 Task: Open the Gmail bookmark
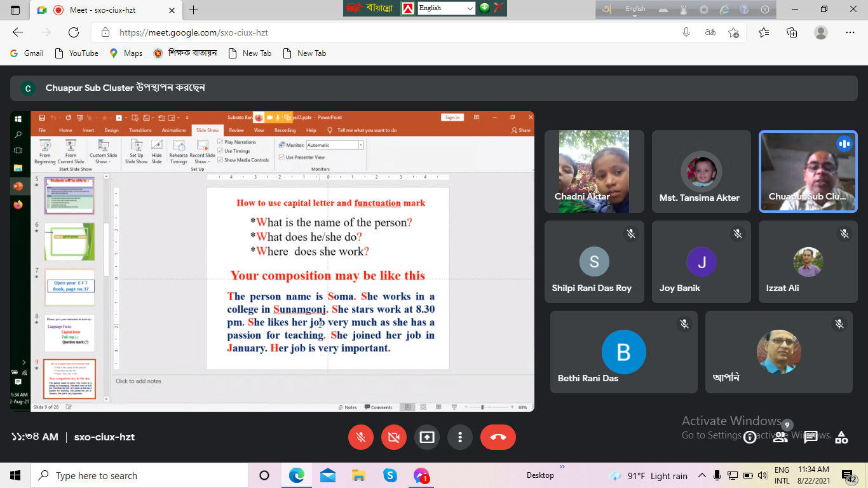coord(27,53)
